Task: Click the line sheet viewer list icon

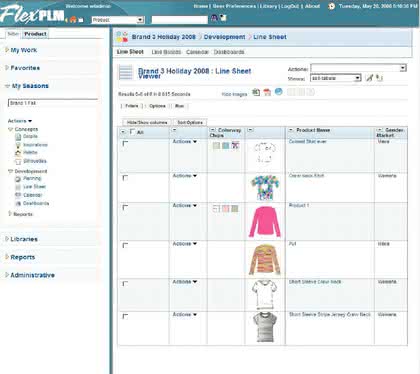Action: coord(126,73)
